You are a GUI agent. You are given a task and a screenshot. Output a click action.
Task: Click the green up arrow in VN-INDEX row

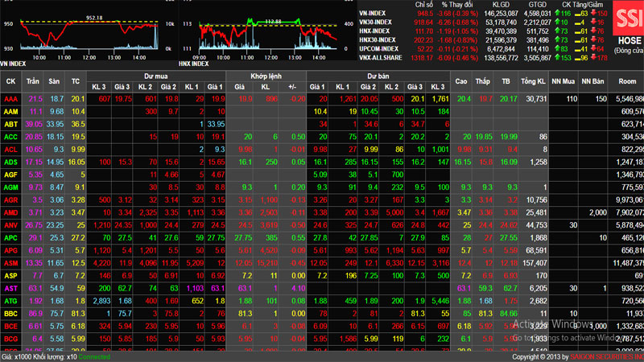point(557,14)
